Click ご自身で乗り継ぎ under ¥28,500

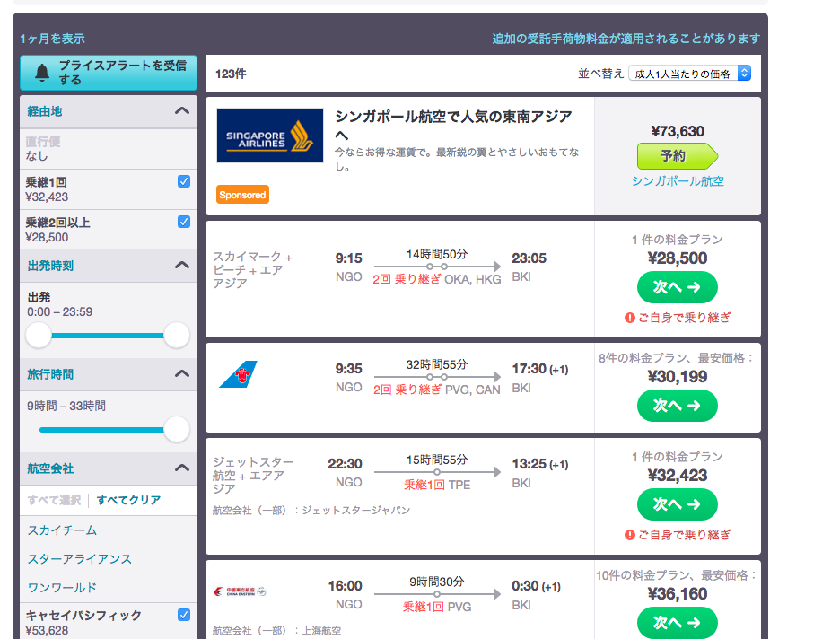[684, 318]
